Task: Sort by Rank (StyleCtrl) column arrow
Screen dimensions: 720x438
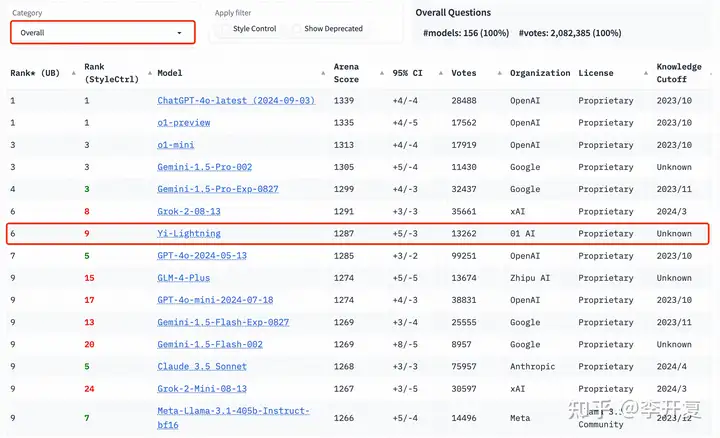Action: [x=150, y=73]
